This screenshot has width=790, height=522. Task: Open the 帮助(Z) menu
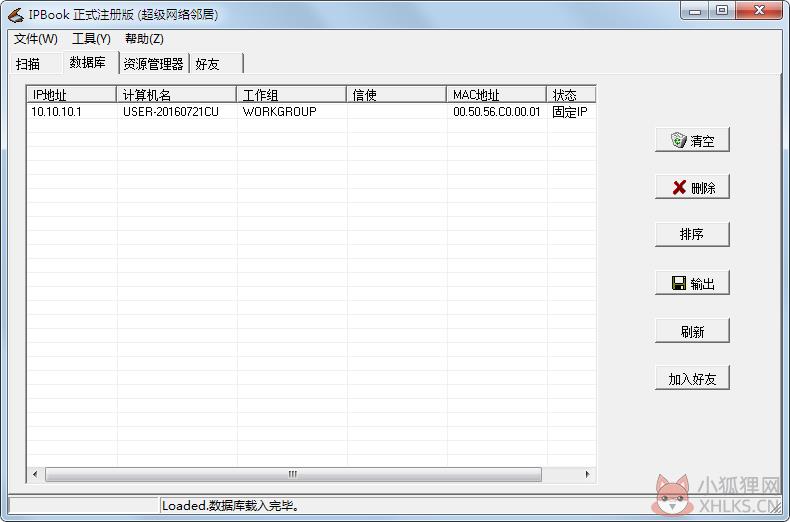tap(144, 39)
